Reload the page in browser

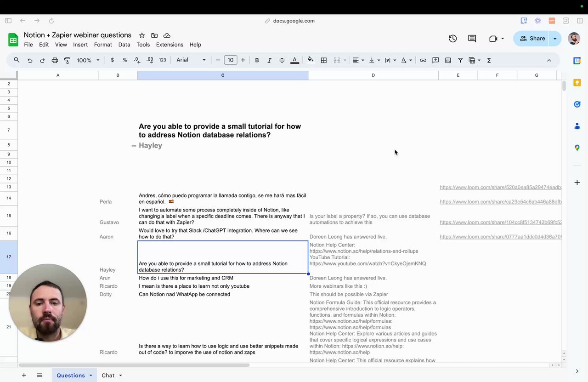(x=51, y=21)
